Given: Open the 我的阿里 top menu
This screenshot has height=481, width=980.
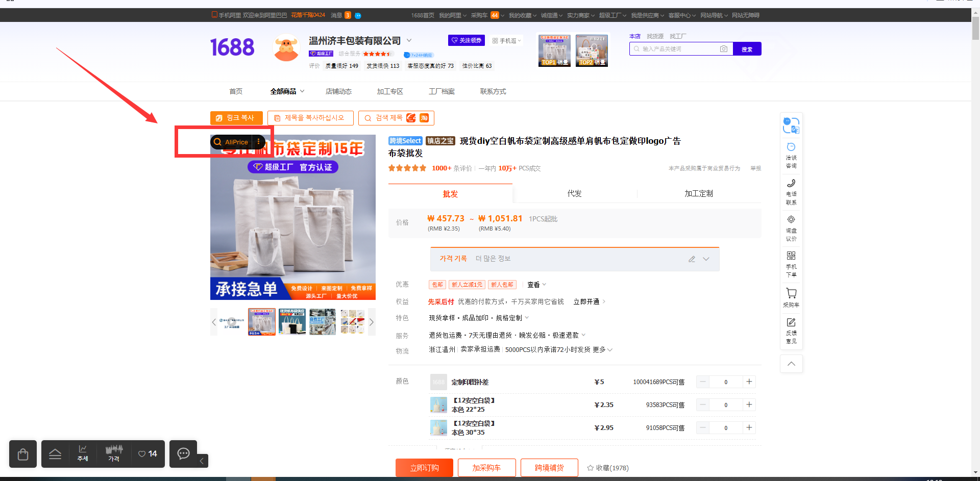Looking at the screenshot, I should [453, 15].
